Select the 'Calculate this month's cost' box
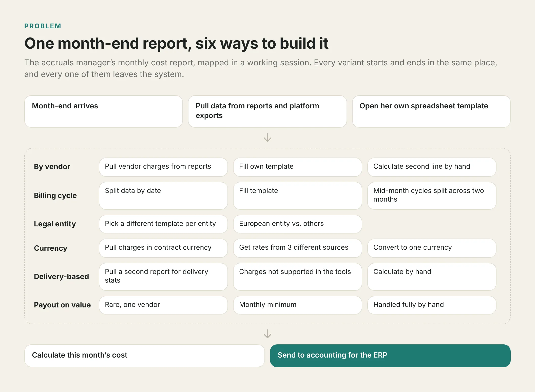 tap(145, 356)
